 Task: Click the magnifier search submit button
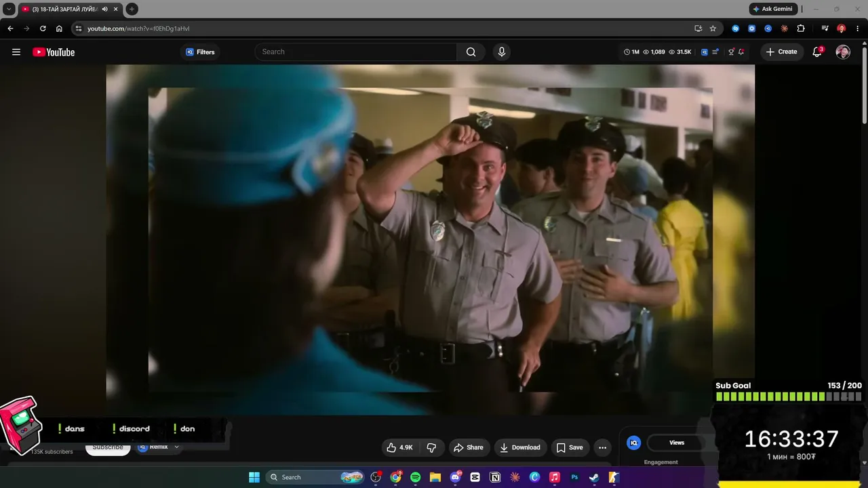(x=471, y=52)
